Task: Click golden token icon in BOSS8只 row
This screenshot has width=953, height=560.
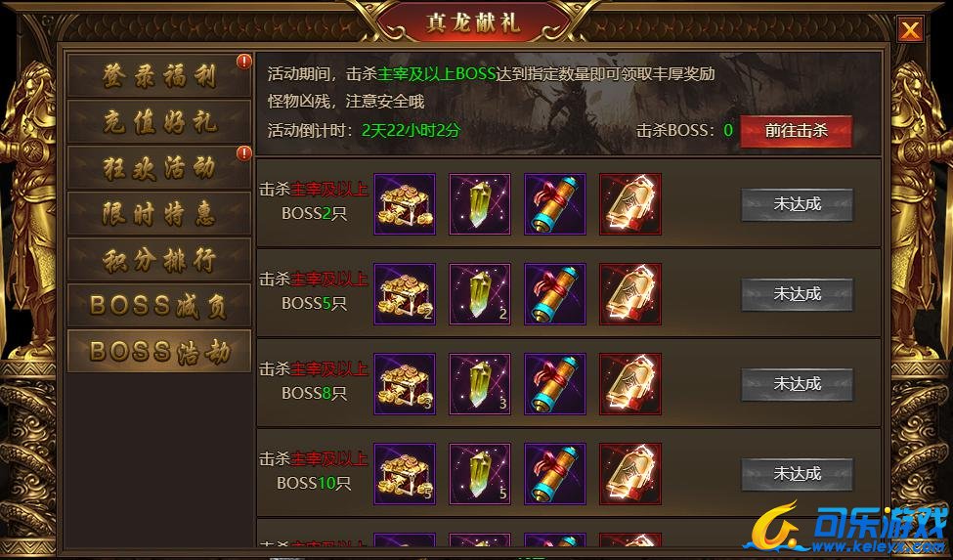Action: tap(630, 384)
